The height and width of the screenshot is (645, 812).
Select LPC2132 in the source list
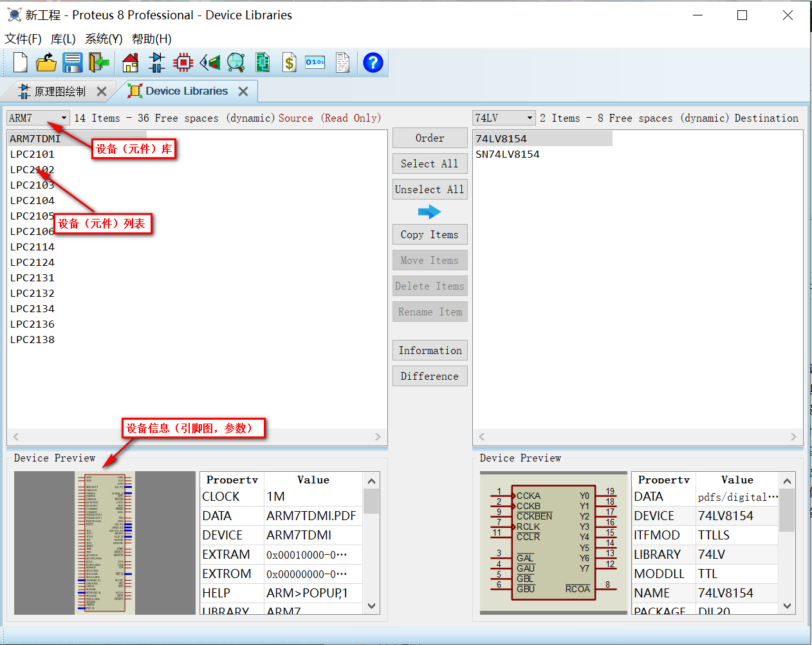click(32, 293)
